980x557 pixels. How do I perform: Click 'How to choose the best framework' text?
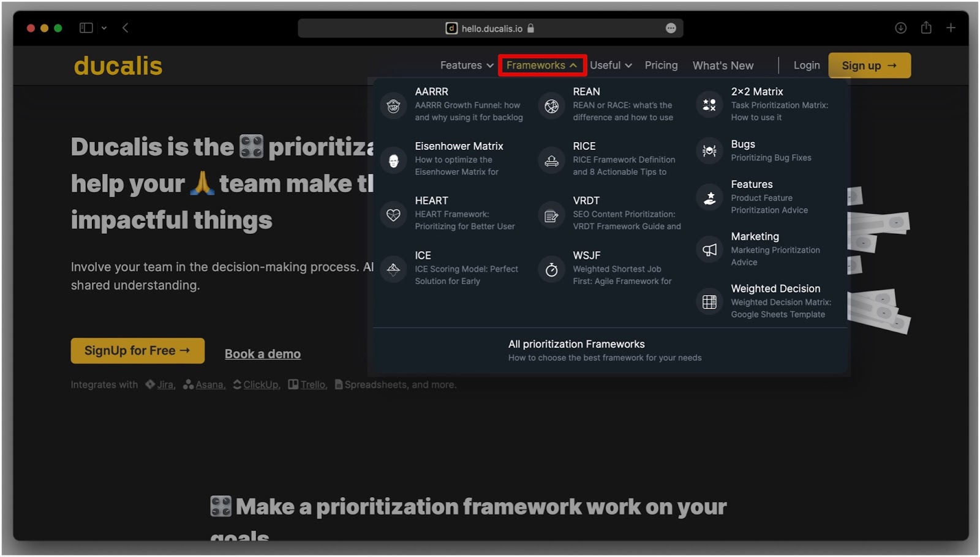605,357
